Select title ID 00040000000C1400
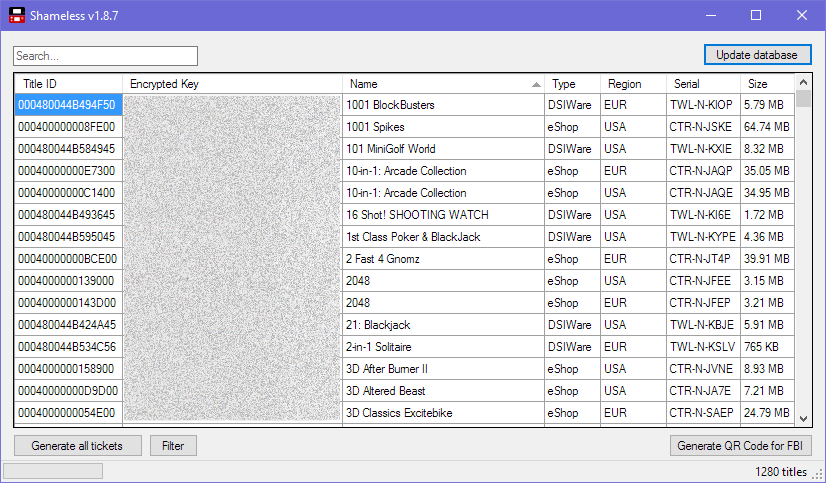The height and width of the screenshot is (483, 826). tap(68, 193)
